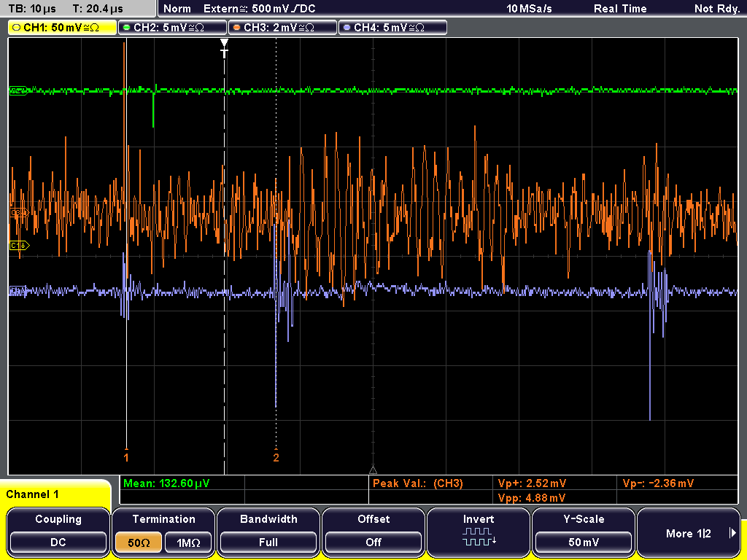Select the CH2 5 mV channel tab

pos(172,28)
